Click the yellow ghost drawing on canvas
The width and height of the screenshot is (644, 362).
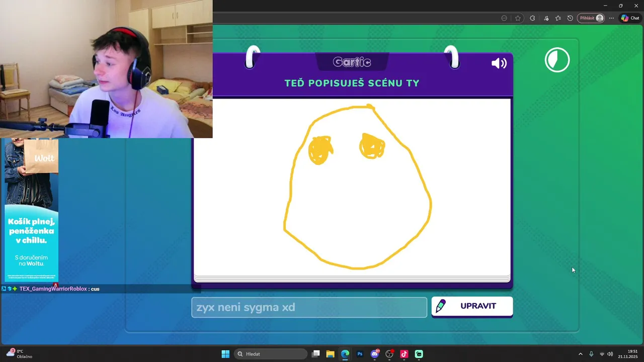(358, 187)
